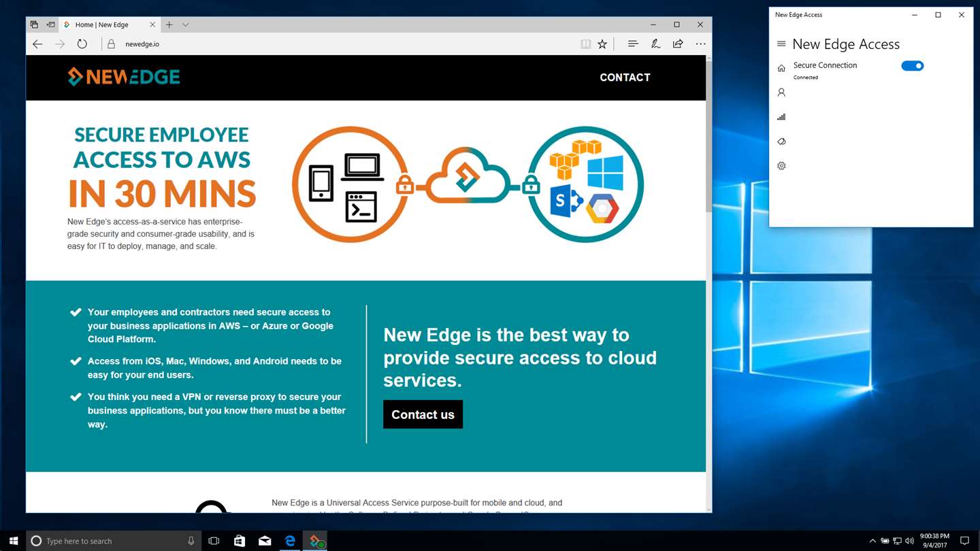Turn off the Secure Connection switch

click(912, 66)
